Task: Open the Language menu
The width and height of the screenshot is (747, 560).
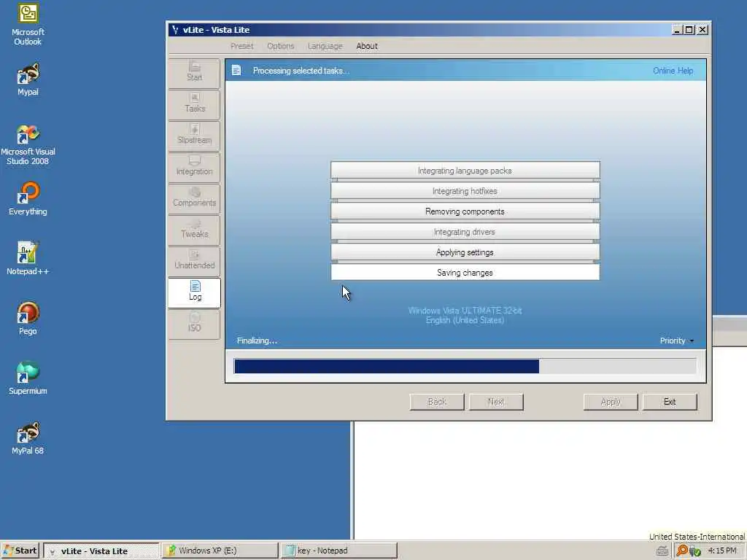Action: point(325,46)
